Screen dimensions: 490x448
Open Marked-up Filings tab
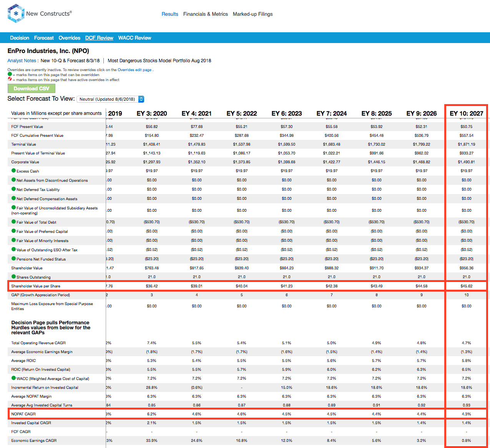[253, 14]
